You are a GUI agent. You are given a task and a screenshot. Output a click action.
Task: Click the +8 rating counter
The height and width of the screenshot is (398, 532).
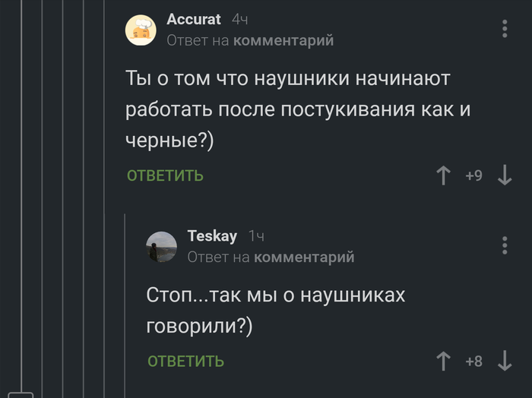(x=473, y=361)
